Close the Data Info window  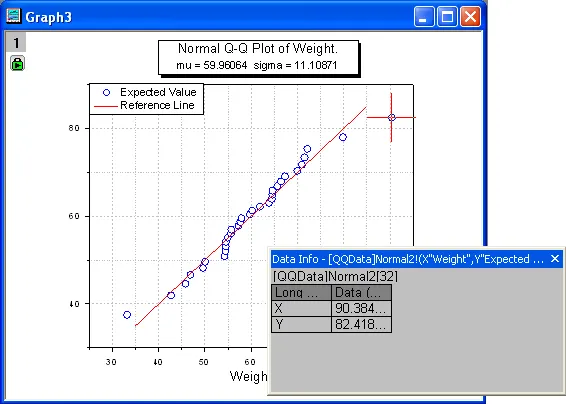[555, 259]
